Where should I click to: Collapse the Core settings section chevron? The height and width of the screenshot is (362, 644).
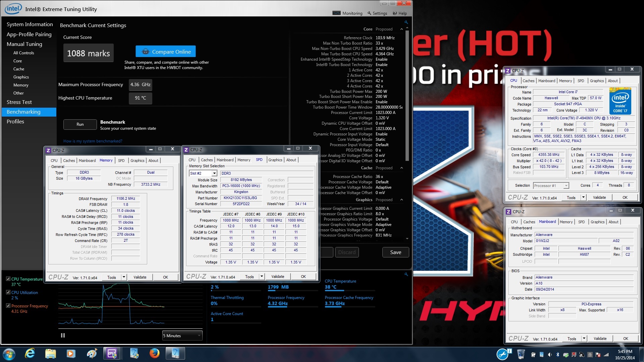tap(401, 29)
